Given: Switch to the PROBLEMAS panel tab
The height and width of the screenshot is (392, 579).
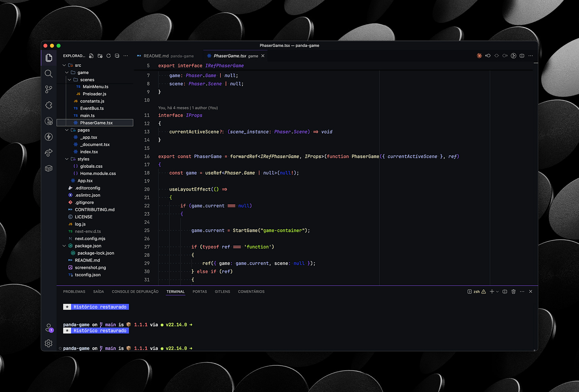Looking at the screenshot, I should coord(74,291).
